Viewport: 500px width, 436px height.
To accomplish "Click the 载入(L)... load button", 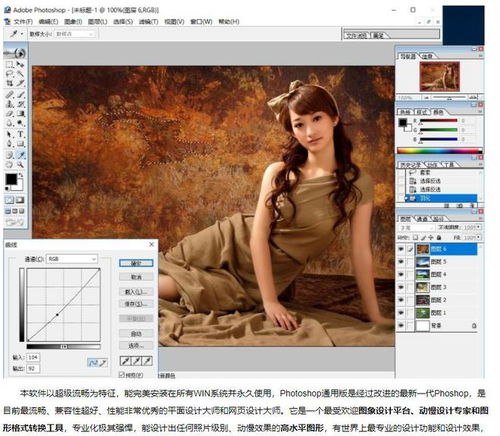I will click(x=136, y=292).
